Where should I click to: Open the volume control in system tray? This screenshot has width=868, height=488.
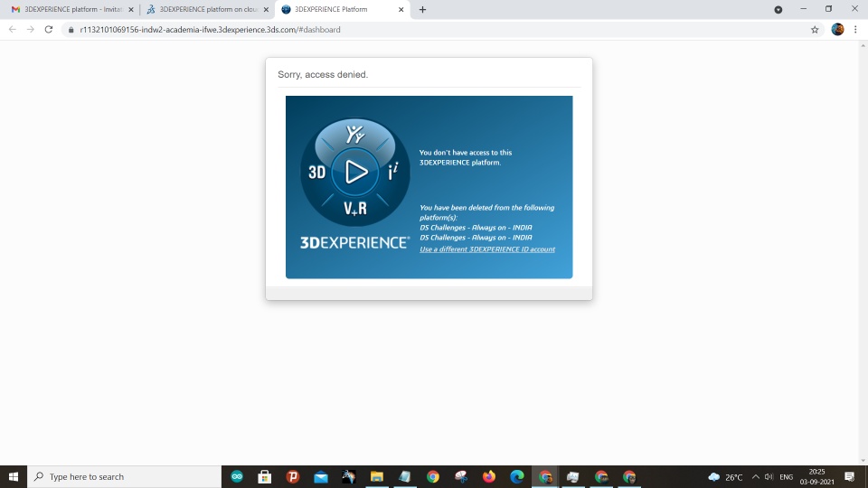[769, 477]
